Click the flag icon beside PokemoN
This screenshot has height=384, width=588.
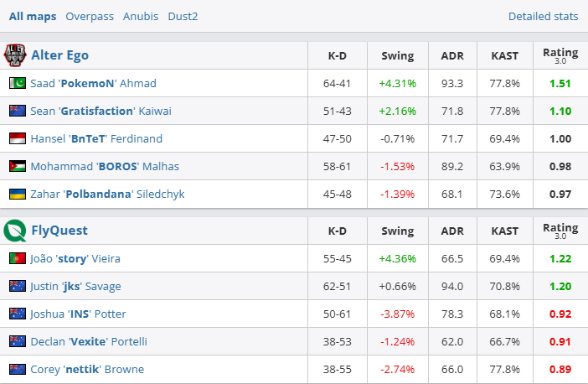[x=18, y=83]
